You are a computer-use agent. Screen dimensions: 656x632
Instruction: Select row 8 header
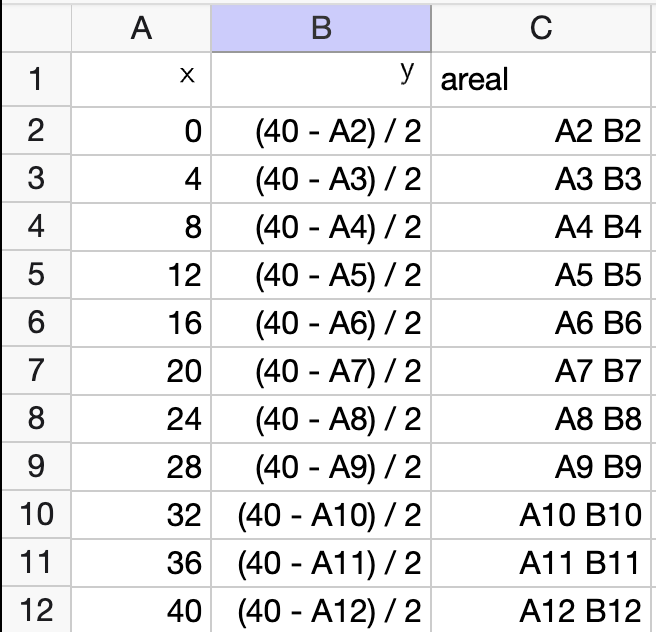coord(36,418)
